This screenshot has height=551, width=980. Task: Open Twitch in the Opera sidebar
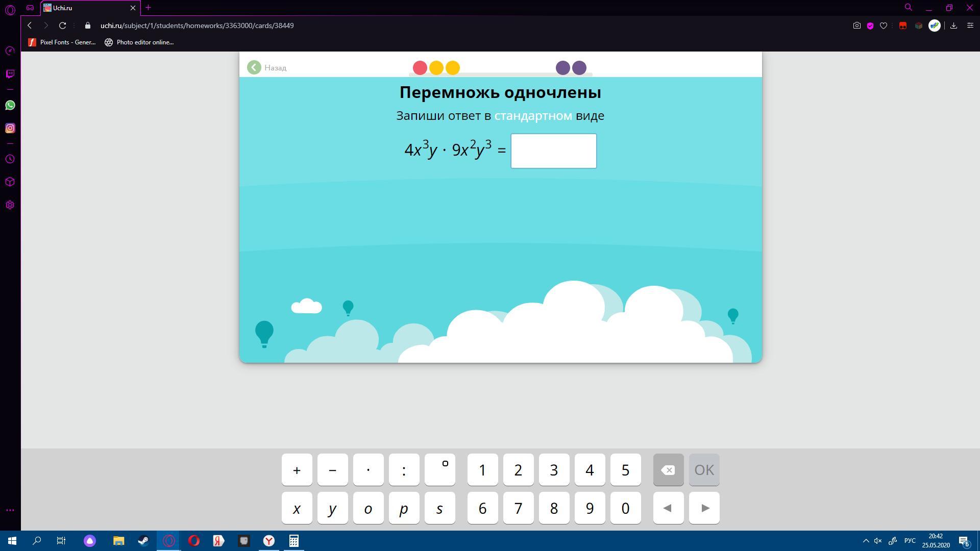pyautogui.click(x=10, y=74)
